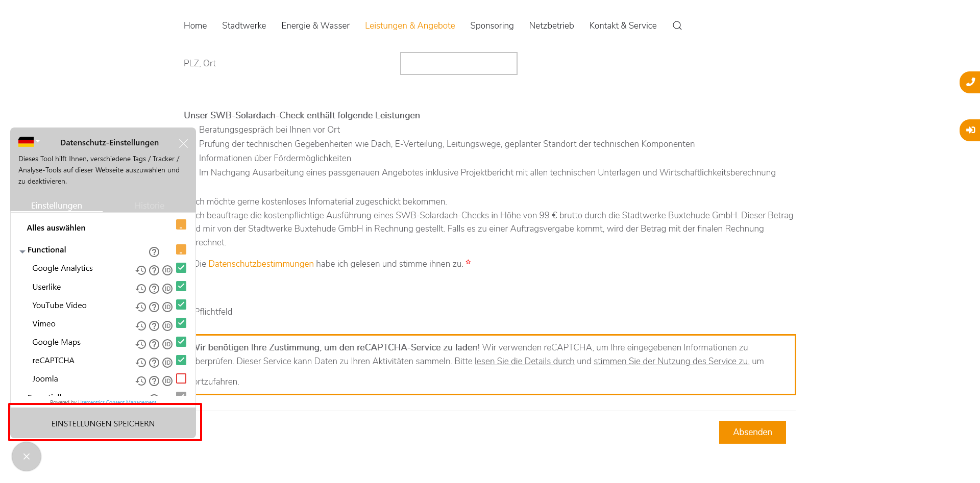Show description icon for Google Maps
The width and height of the screenshot is (980, 483).
click(x=154, y=344)
